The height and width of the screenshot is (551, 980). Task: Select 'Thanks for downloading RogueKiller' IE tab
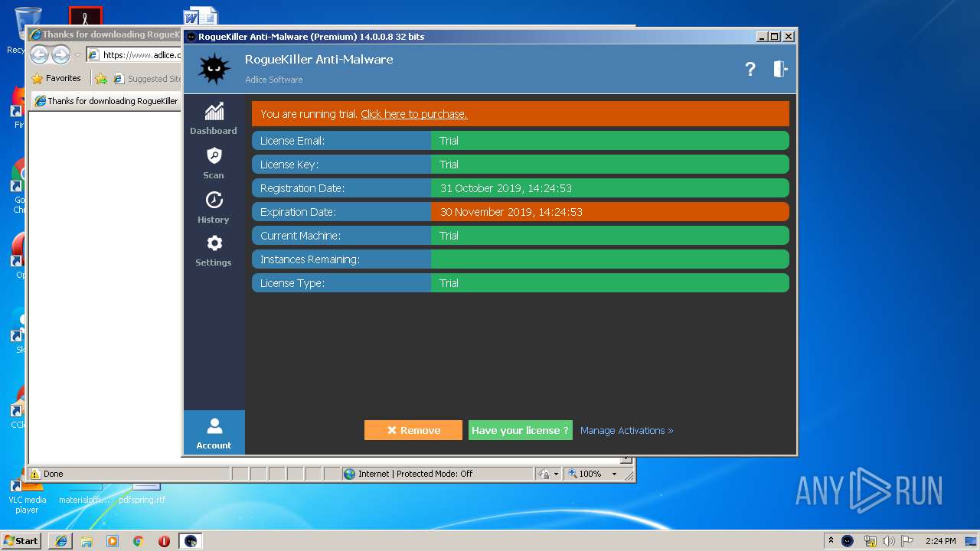click(106, 101)
